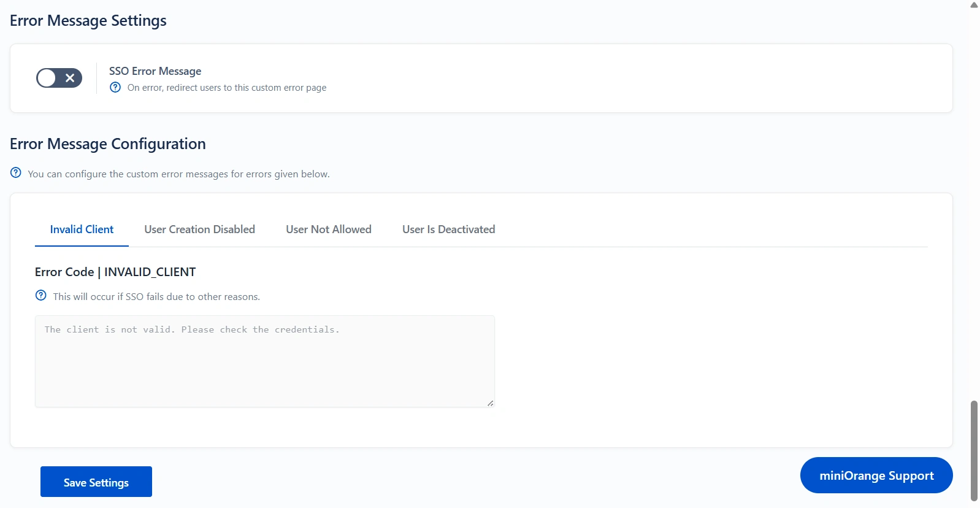Image resolution: width=980 pixels, height=508 pixels.
Task: Click the SSO Error Message label
Action: coord(155,71)
